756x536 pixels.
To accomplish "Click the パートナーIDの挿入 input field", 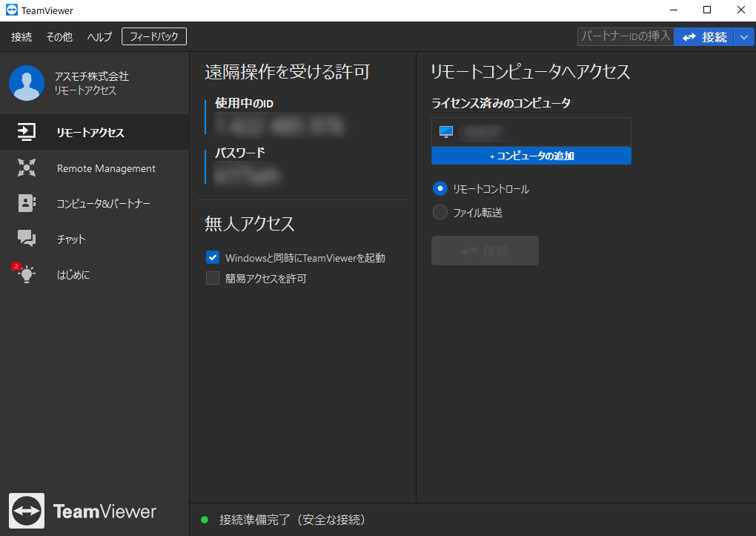I will coord(625,37).
